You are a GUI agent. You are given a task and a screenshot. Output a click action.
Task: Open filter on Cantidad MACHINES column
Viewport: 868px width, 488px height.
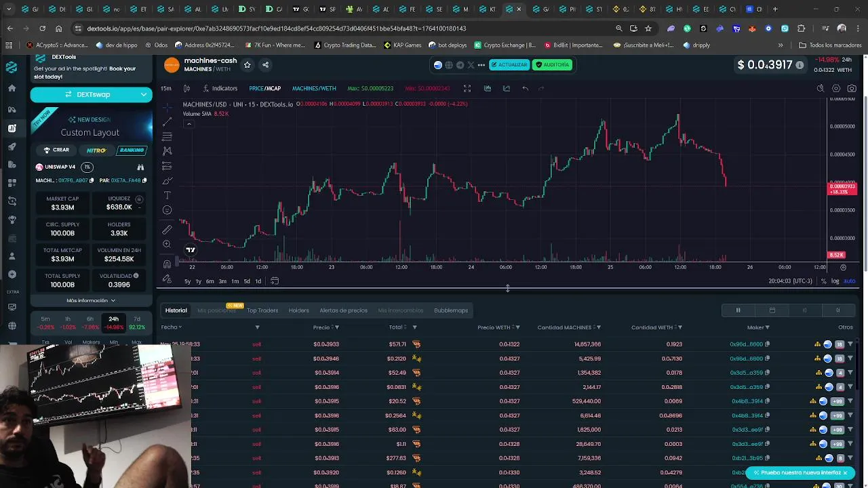(x=599, y=327)
